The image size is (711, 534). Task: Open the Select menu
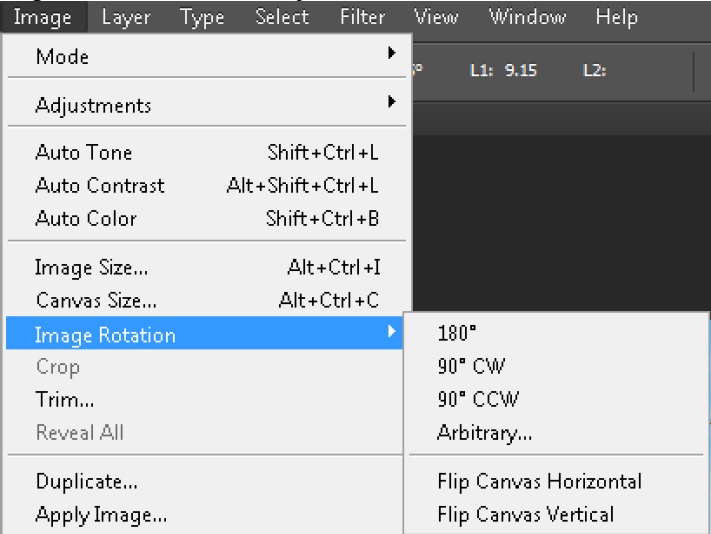coord(281,17)
